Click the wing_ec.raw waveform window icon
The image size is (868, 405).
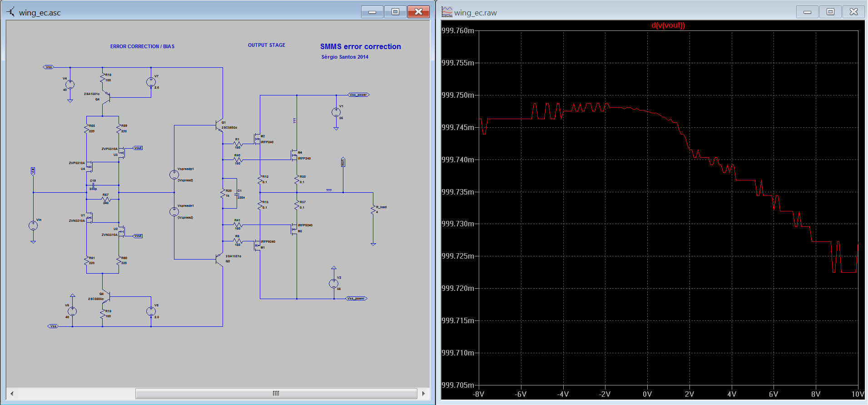coord(447,12)
